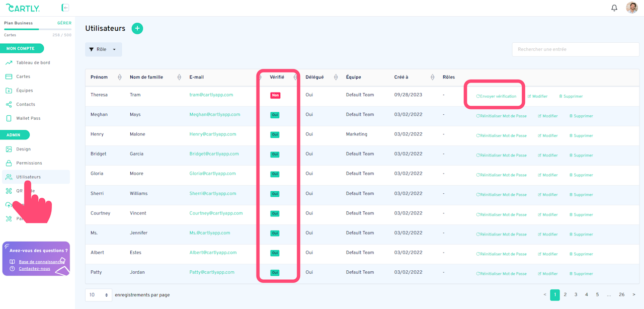Click the Rechercher une entrée search field
This screenshot has width=644, height=309.
pos(576,49)
